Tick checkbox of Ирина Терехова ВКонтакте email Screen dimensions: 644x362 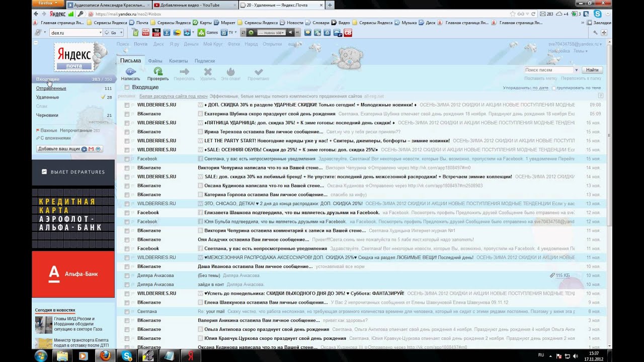[x=127, y=132]
